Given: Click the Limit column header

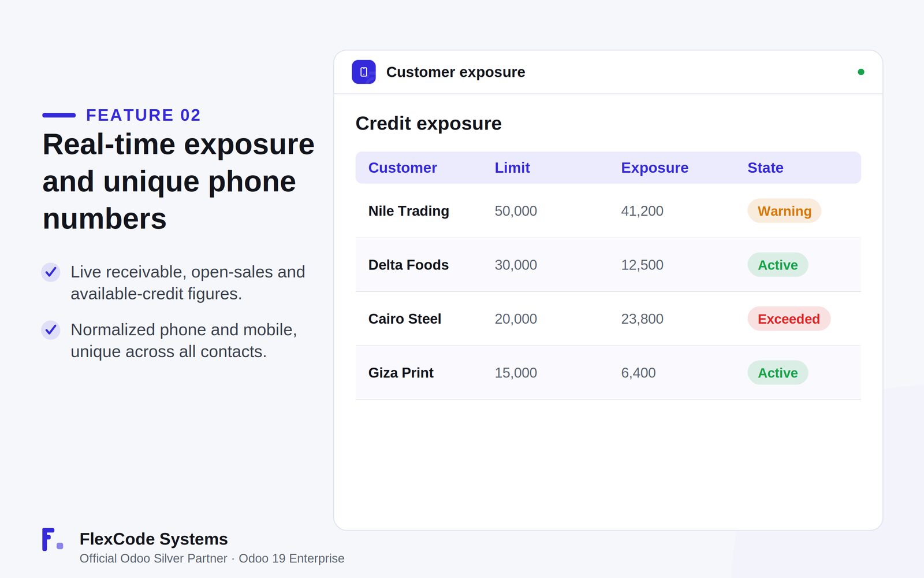Looking at the screenshot, I should [x=512, y=168].
